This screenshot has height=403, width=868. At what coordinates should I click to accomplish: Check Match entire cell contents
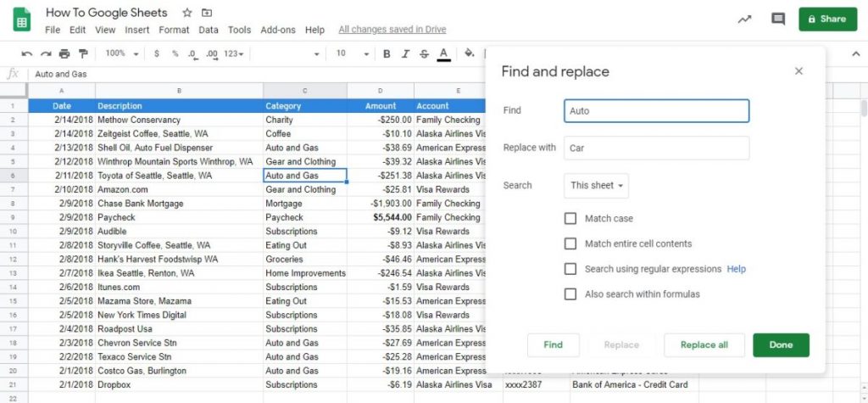(x=570, y=244)
